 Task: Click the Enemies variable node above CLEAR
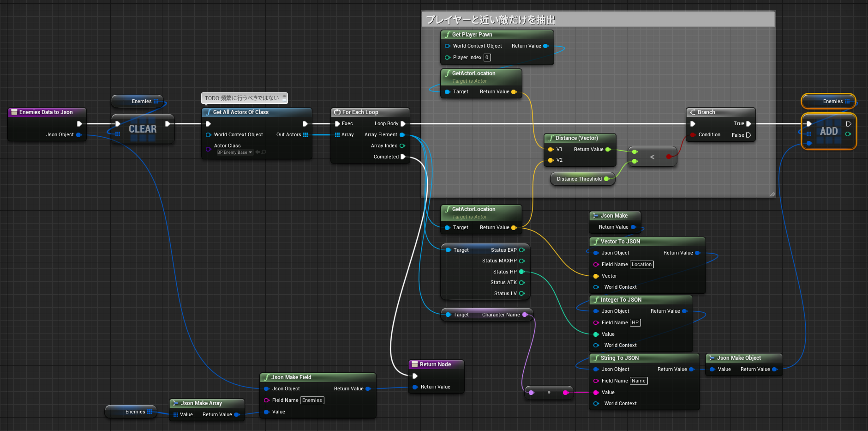(137, 101)
